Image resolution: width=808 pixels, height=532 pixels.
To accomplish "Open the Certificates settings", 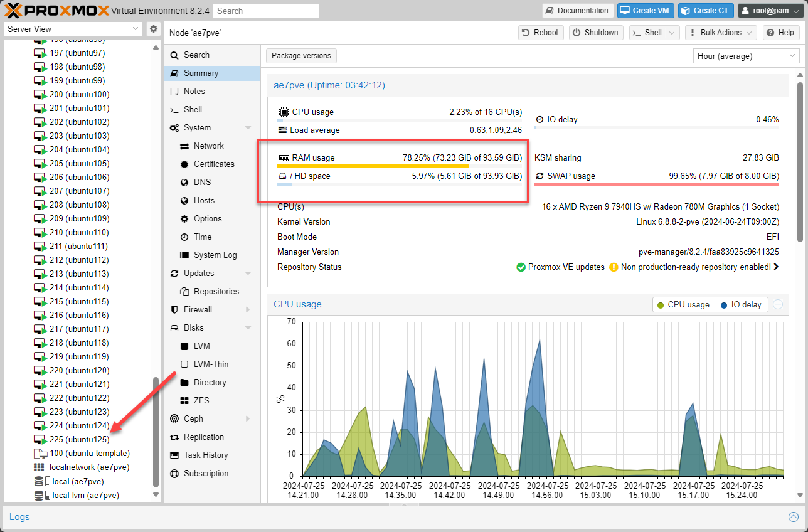I will pyautogui.click(x=213, y=164).
